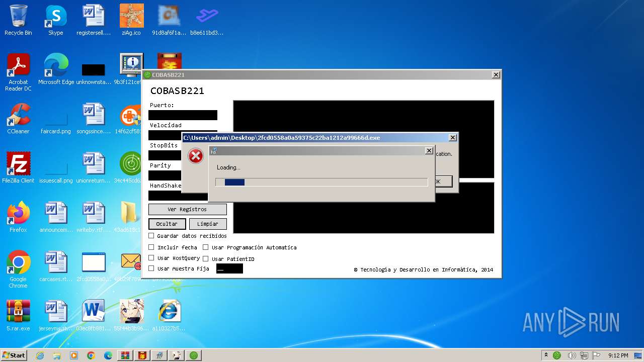Open the Microsoft Edge desktop shortcut
The width and height of the screenshot is (644, 362).
tap(56, 70)
